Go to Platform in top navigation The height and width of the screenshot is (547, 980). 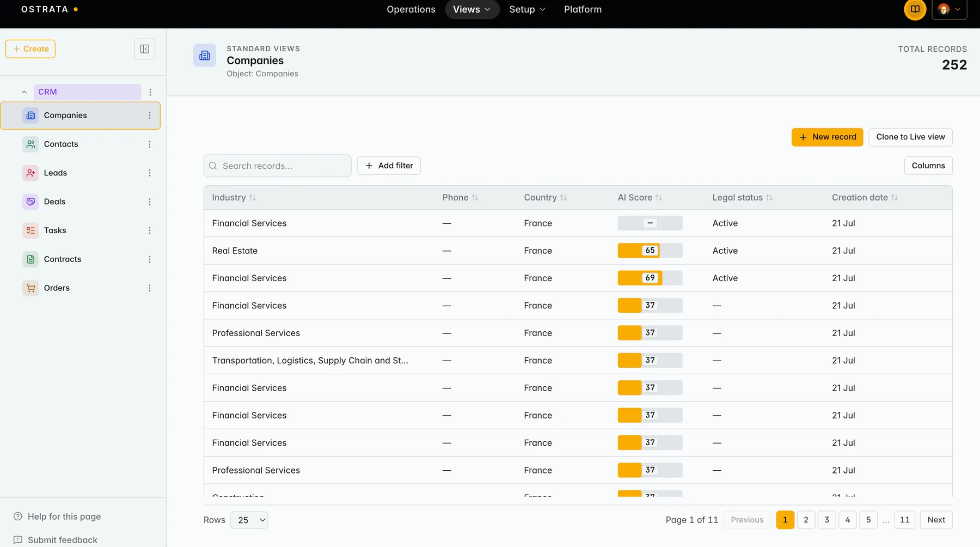click(583, 9)
